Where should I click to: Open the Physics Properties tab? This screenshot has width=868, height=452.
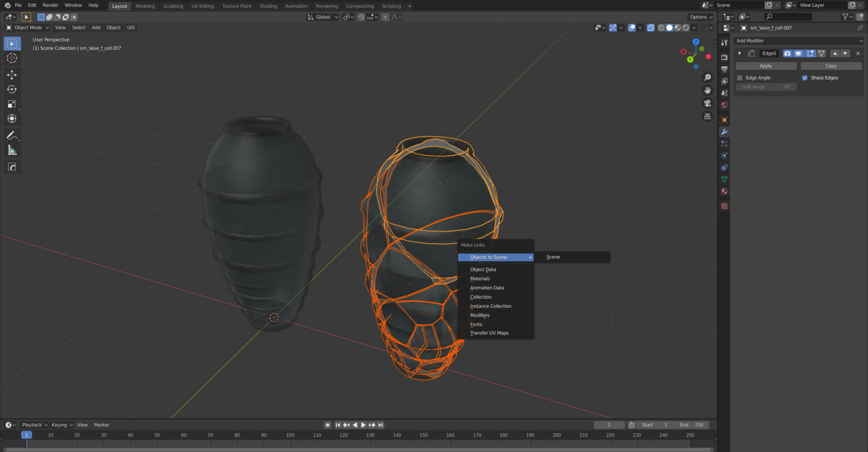coord(724,155)
